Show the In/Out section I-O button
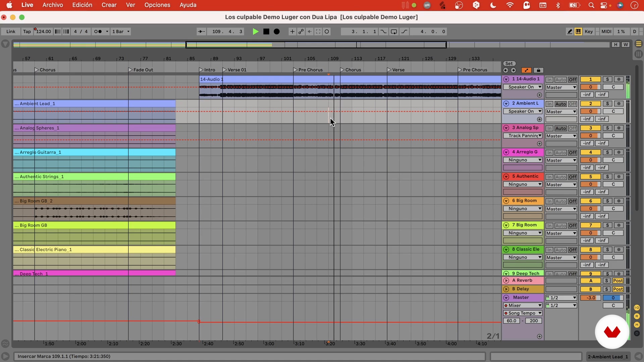This screenshot has height=362, width=644. [637, 308]
